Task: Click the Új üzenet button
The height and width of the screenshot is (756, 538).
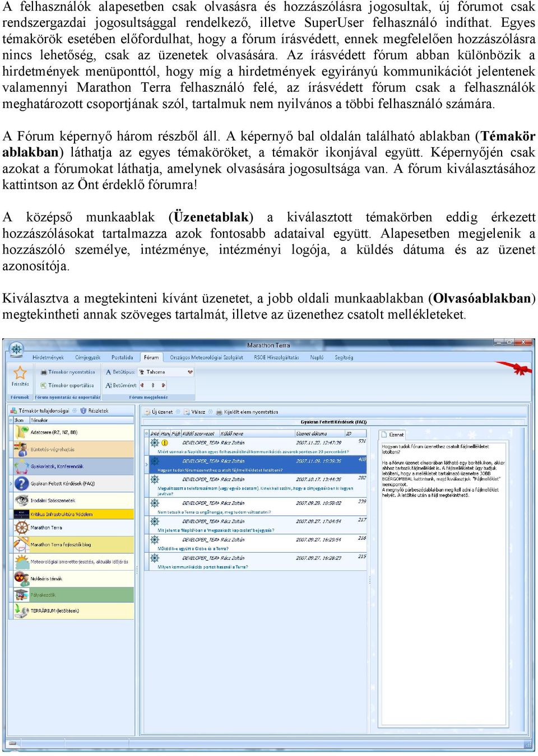Action: tap(157, 412)
